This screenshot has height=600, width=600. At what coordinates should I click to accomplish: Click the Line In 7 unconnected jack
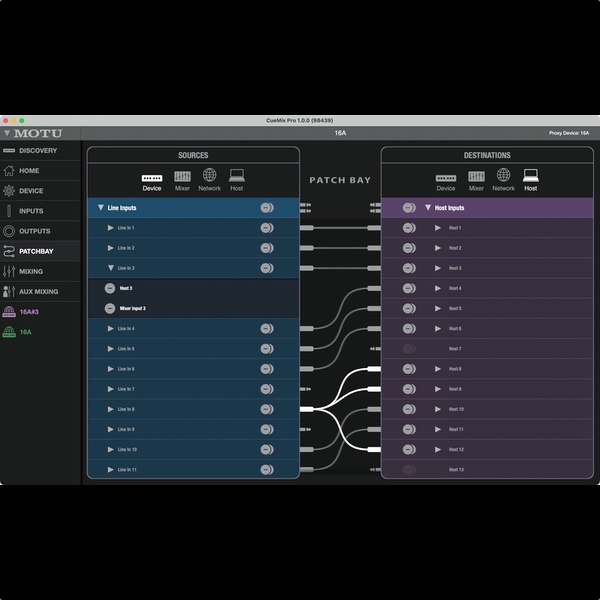tap(305, 389)
